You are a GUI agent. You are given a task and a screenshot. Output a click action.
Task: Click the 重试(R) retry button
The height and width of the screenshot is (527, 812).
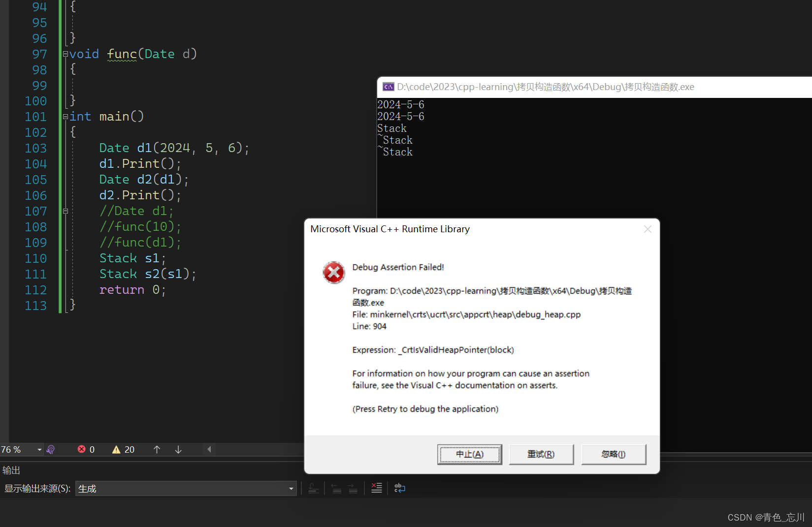click(x=541, y=454)
